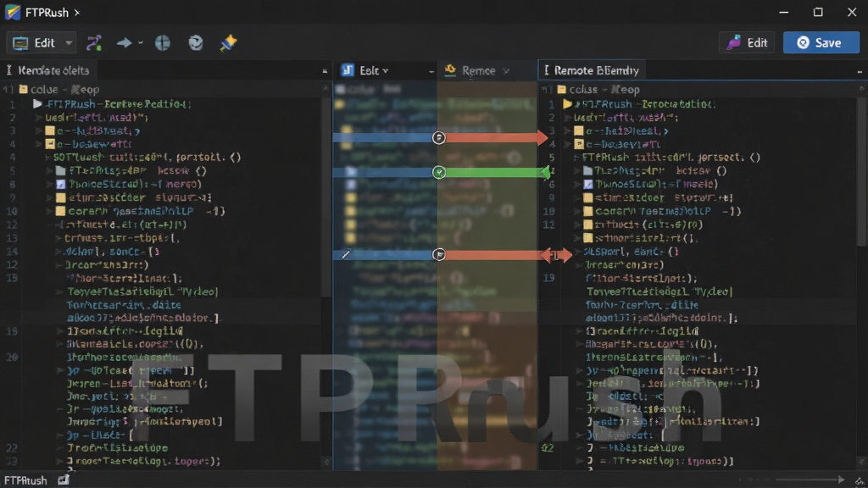Click the top red right-pointing sync arrow
The image size is (868, 488).
pos(497,138)
